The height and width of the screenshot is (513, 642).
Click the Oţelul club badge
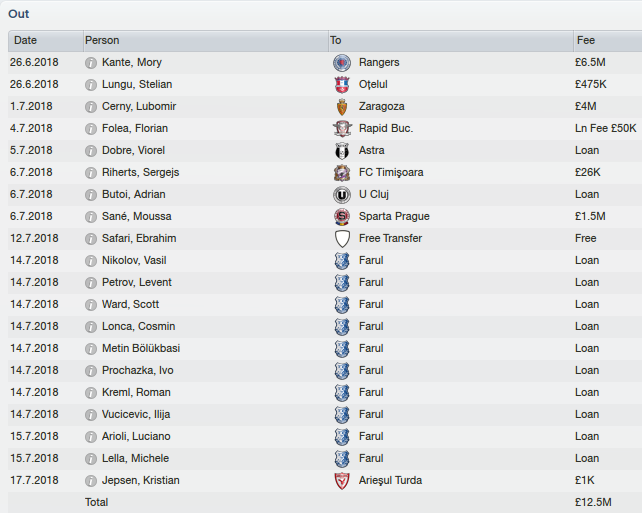342,85
